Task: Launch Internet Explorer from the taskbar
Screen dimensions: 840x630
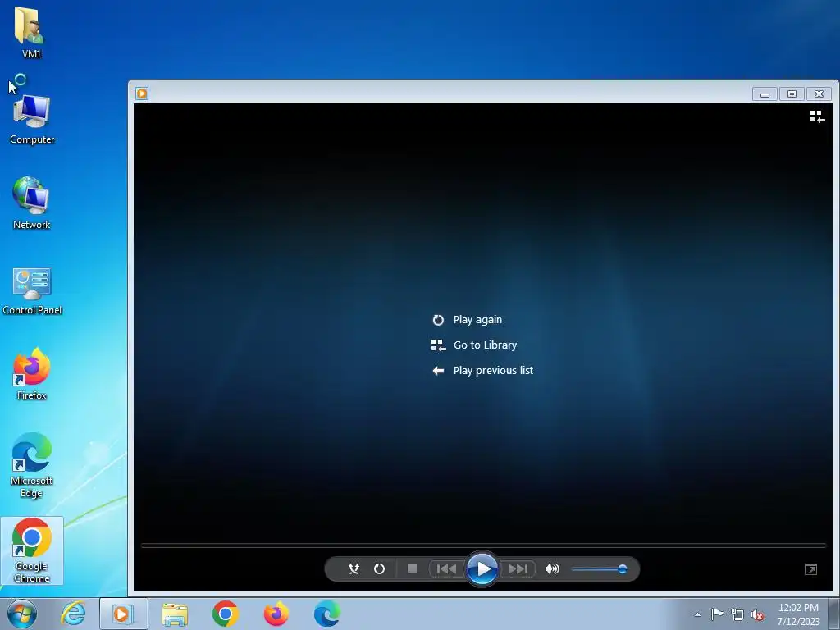Action: [73, 614]
